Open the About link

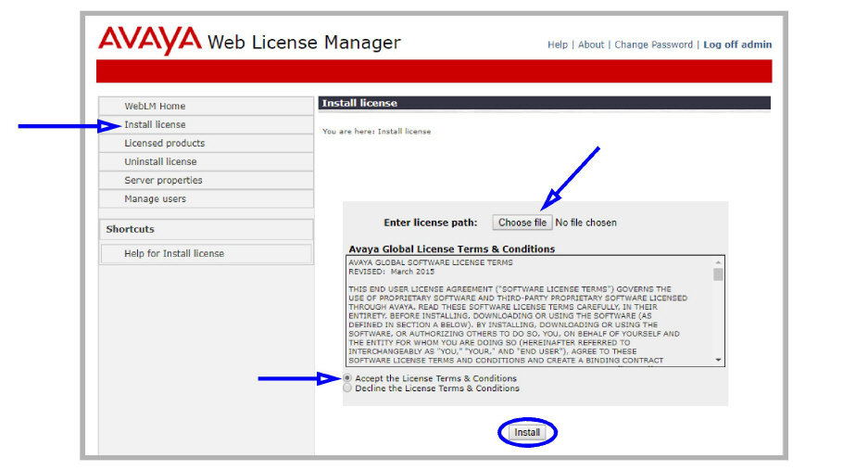591,45
